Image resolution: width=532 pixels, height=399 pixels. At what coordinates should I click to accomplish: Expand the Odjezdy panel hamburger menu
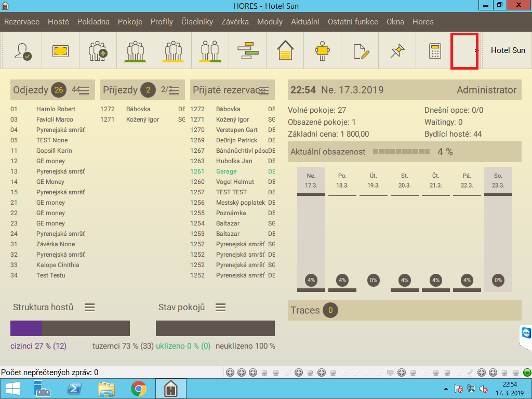pos(84,90)
